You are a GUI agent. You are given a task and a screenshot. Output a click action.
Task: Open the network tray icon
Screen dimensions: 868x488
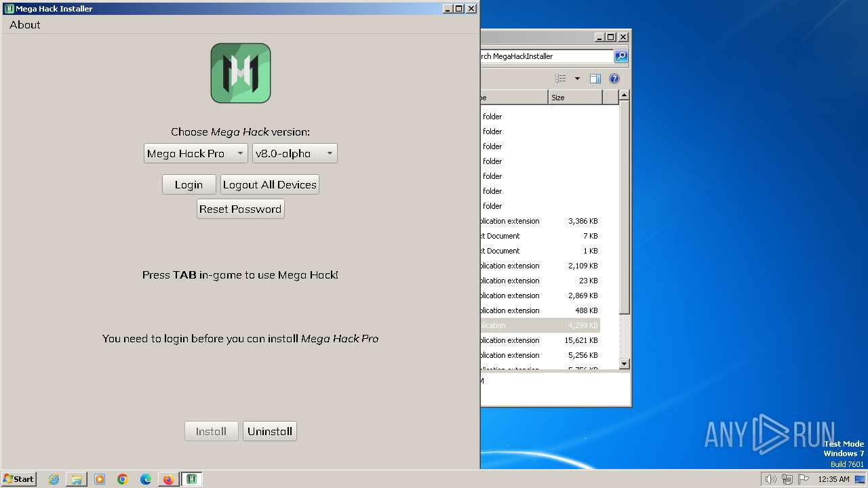(x=787, y=479)
